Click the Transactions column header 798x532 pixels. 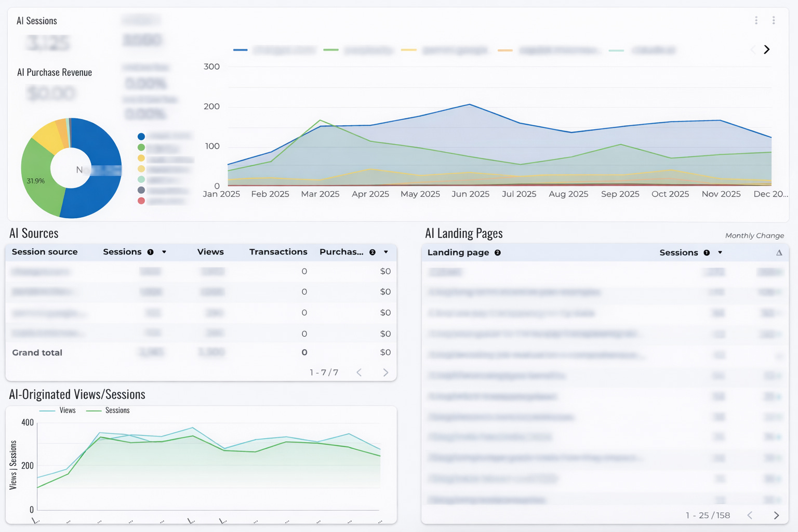click(x=278, y=252)
